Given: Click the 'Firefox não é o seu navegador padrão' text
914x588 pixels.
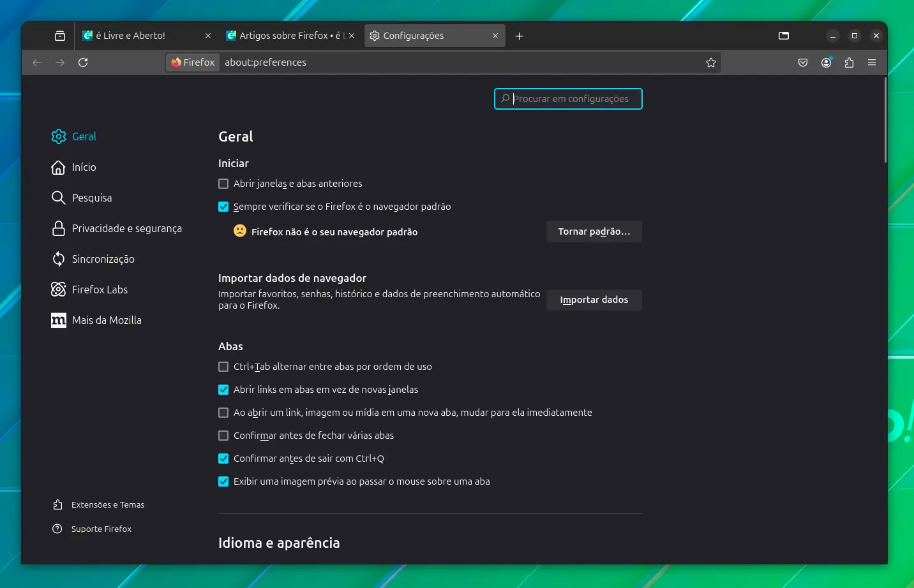Looking at the screenshot, I should click(x=334, y=232).
